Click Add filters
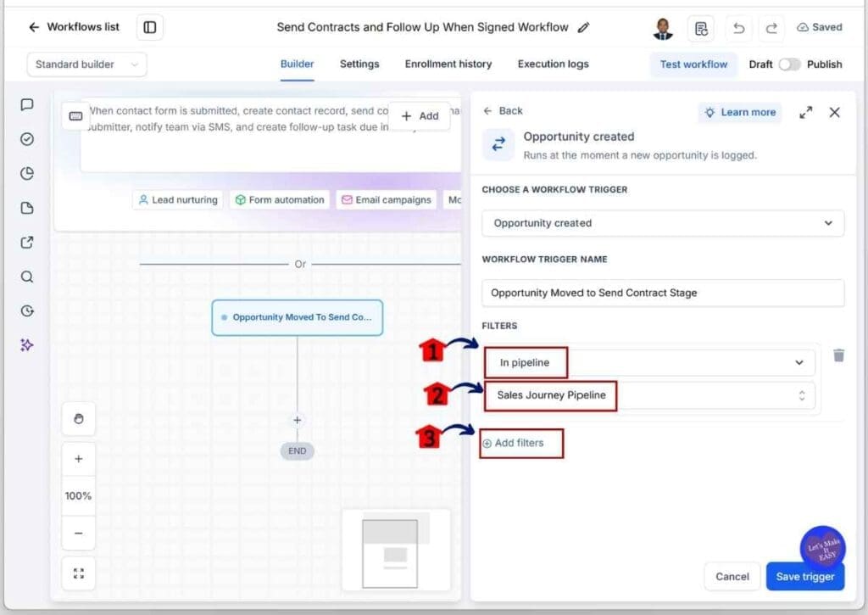 513,443
